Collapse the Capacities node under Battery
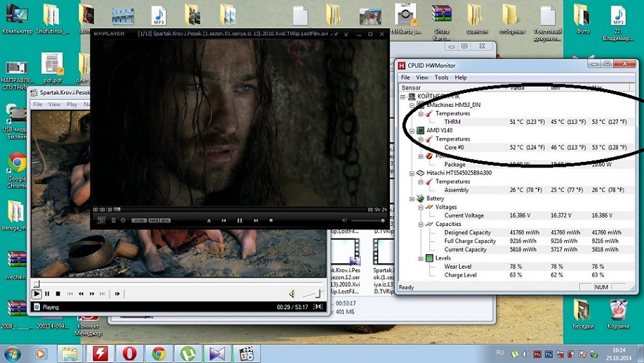This screenshot has width=644, height=363. pos(421,225)
